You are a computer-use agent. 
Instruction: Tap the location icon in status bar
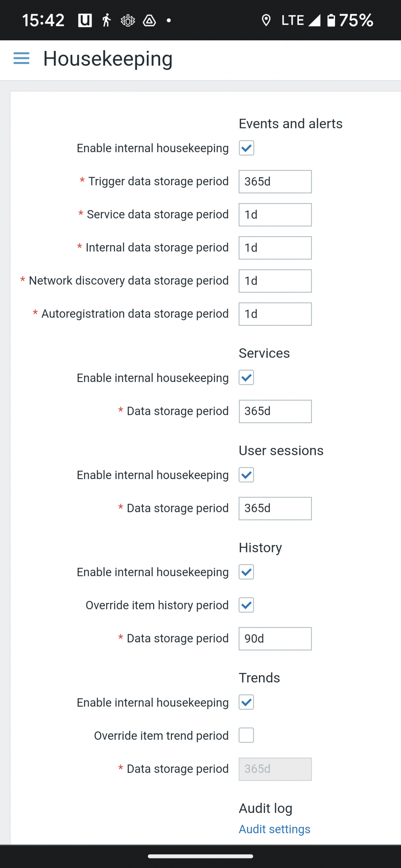click(266, 20)
